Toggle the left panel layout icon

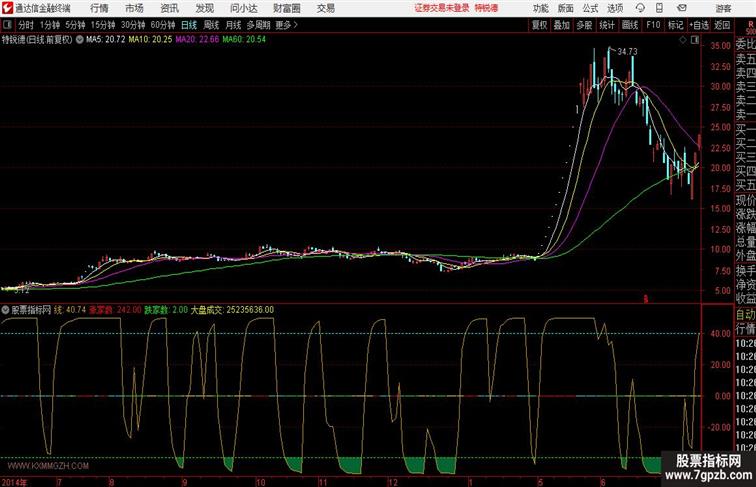(x=7, y=25)
